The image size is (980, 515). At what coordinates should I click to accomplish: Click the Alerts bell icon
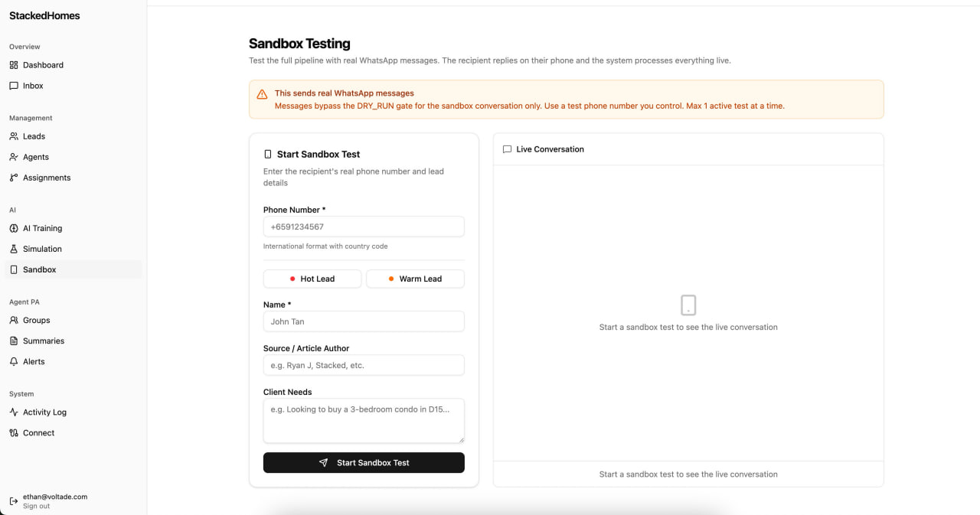point(13,361)
